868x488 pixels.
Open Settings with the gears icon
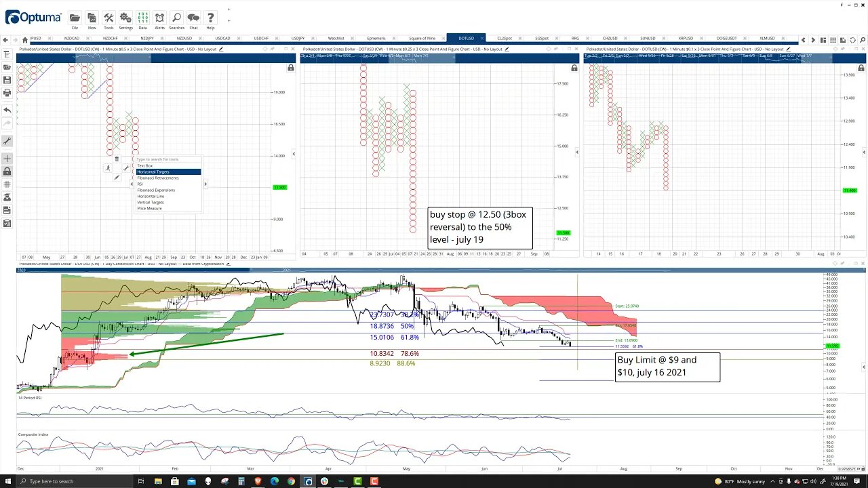(x=125, y=18)
